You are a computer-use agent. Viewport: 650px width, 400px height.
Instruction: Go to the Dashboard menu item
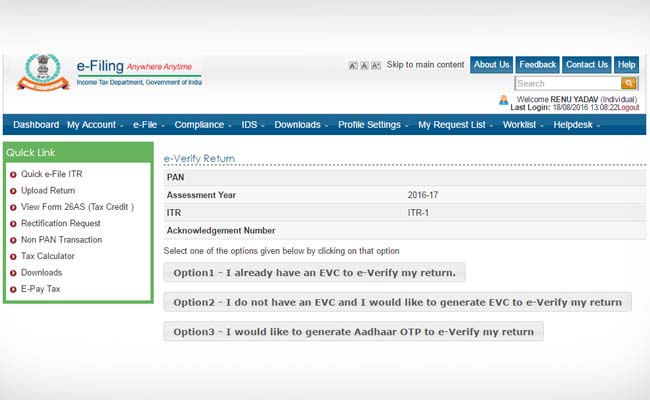coord(36,125)
